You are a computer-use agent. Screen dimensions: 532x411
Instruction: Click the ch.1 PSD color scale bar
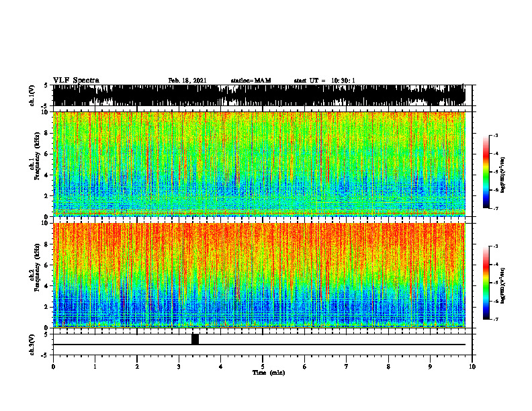click(486, 172)
